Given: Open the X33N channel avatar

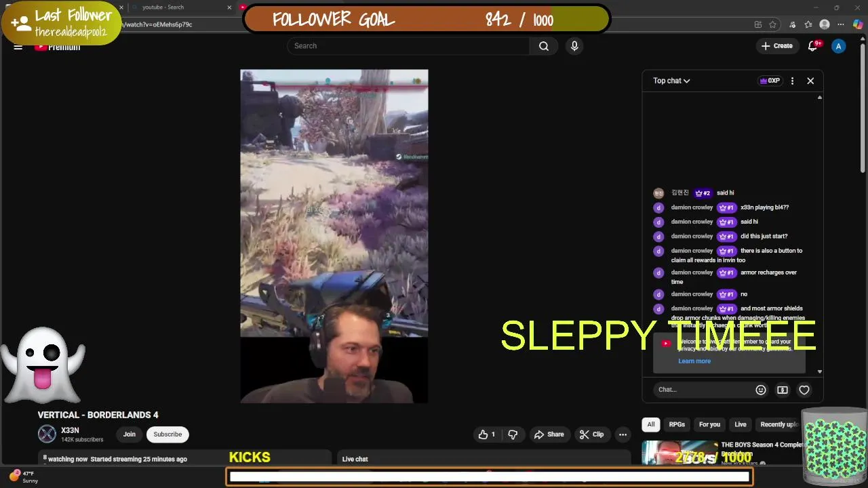Looking at the screenshot, I should click(x=47, y=434).
